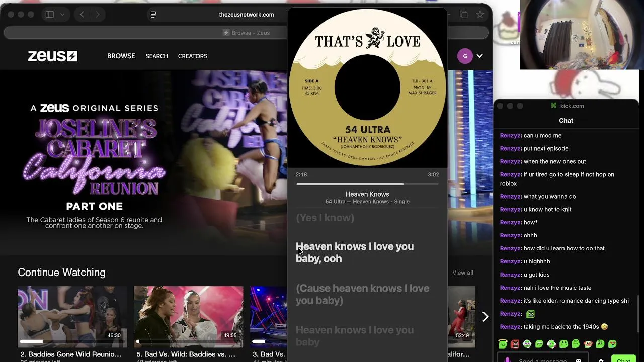Open the Zeus logo home link
644x362 pixels.
53,56
